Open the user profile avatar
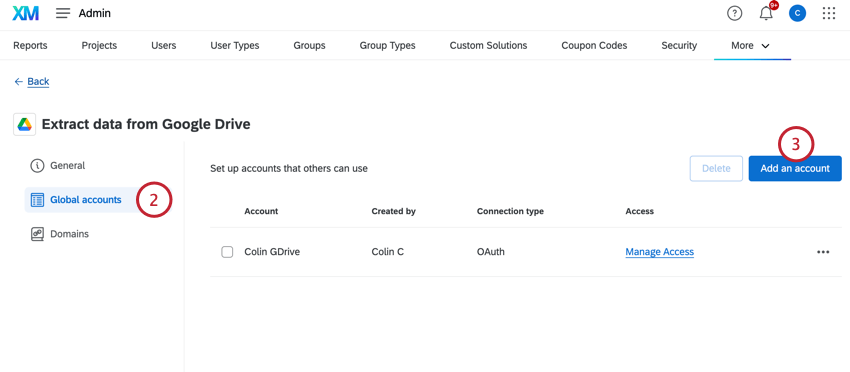The image size is (850, 372). tap(797, 14)
